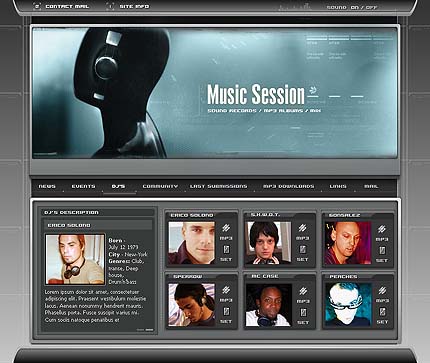
Task: Open the News menu item
Action: [x=47, y=186]
